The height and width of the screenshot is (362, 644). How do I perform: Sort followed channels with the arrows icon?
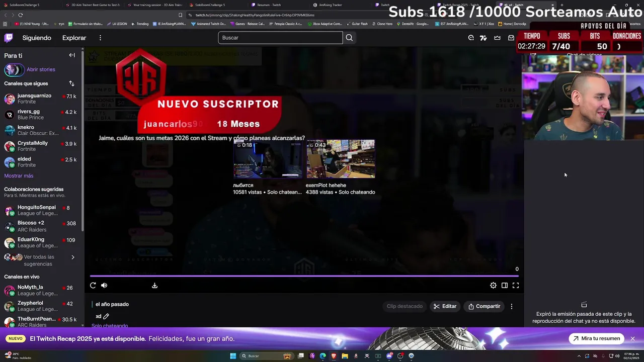click(x=71, y=83)
